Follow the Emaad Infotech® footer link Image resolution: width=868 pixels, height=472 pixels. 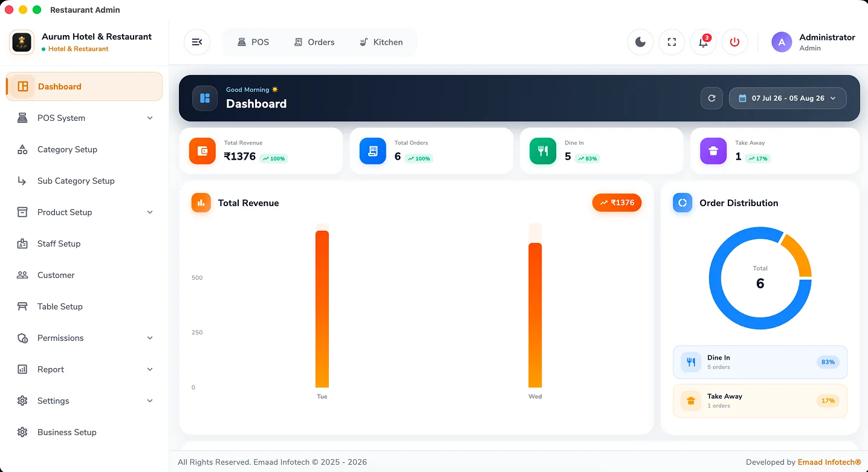coord(829,462)
